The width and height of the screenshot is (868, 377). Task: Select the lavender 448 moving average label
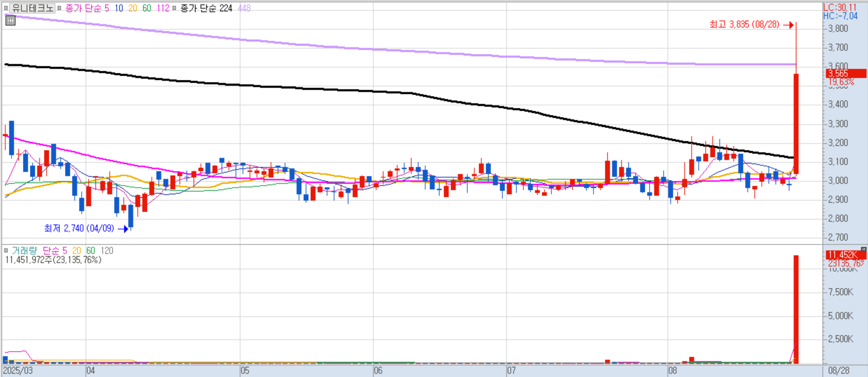click(244, 8)
